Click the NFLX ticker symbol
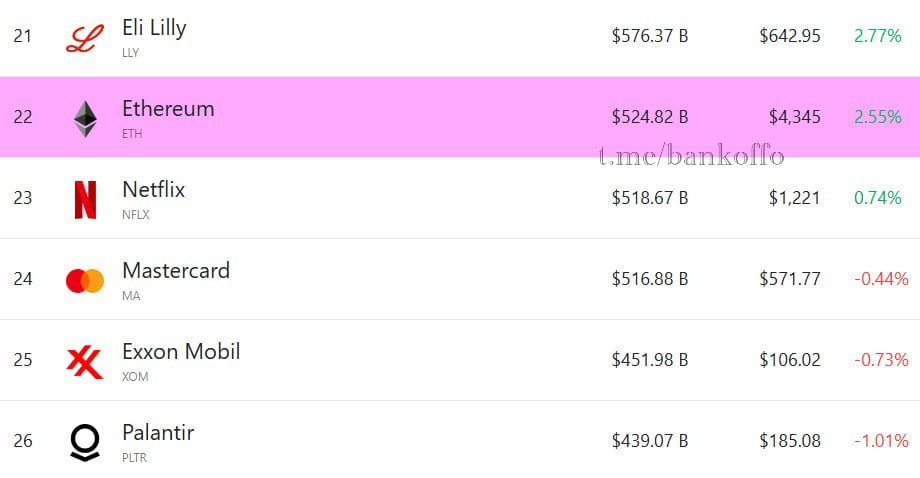 [x=136, y=215]
